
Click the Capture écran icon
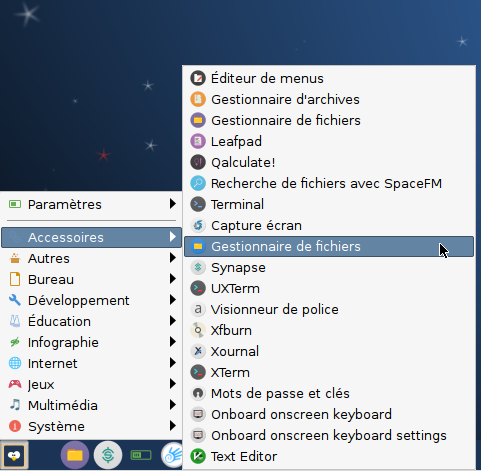click(x=198, y=225)
